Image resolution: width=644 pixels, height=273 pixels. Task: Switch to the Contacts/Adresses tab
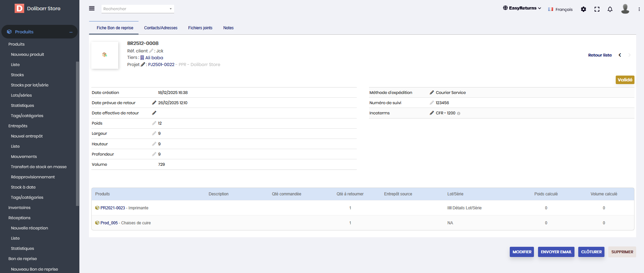click(160, 28)
